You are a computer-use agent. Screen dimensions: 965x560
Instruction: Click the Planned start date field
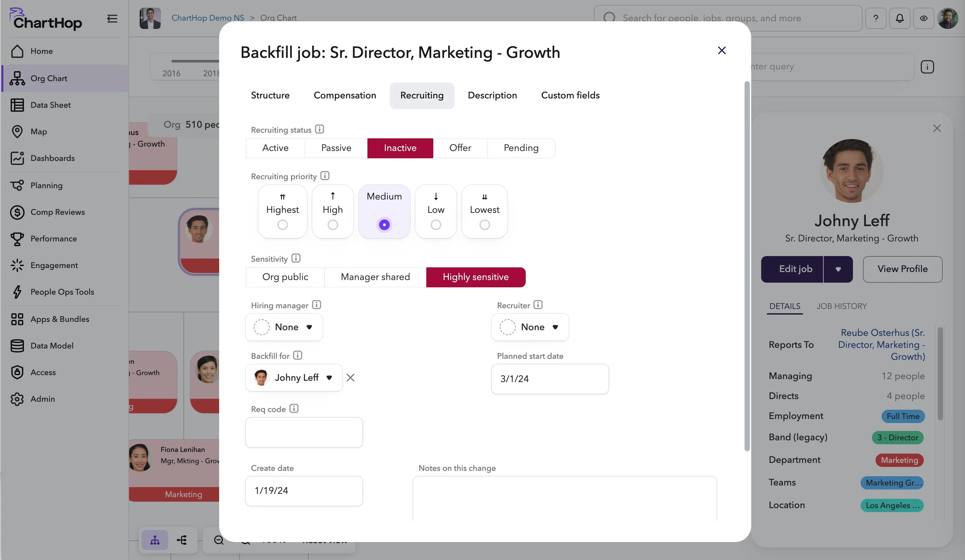tap(550, 379)
